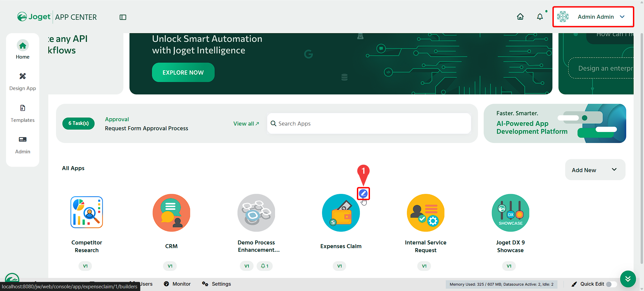Click the Memory Used status text

point(501,284)
